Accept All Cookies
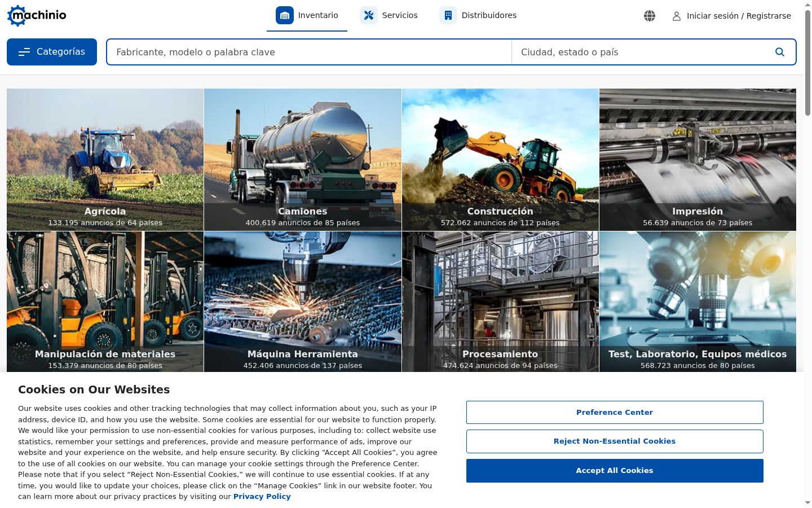This screenshot has width=812, height=508. 615,471
